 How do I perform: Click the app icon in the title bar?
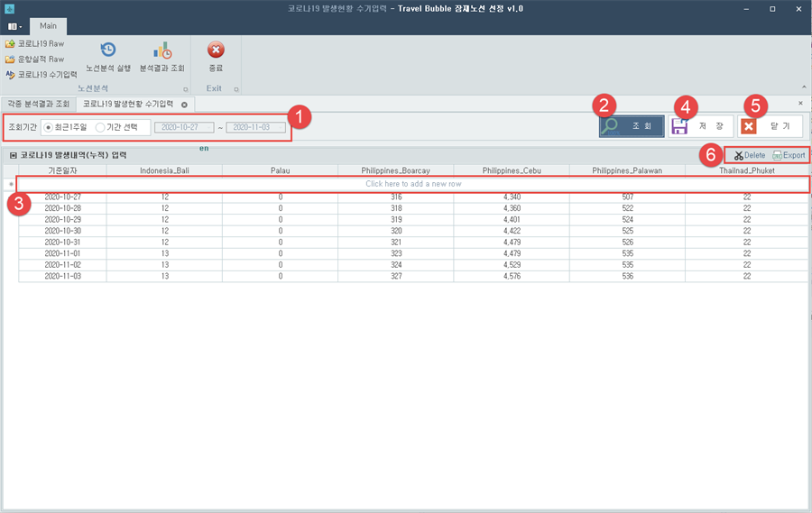coord(9,9)
